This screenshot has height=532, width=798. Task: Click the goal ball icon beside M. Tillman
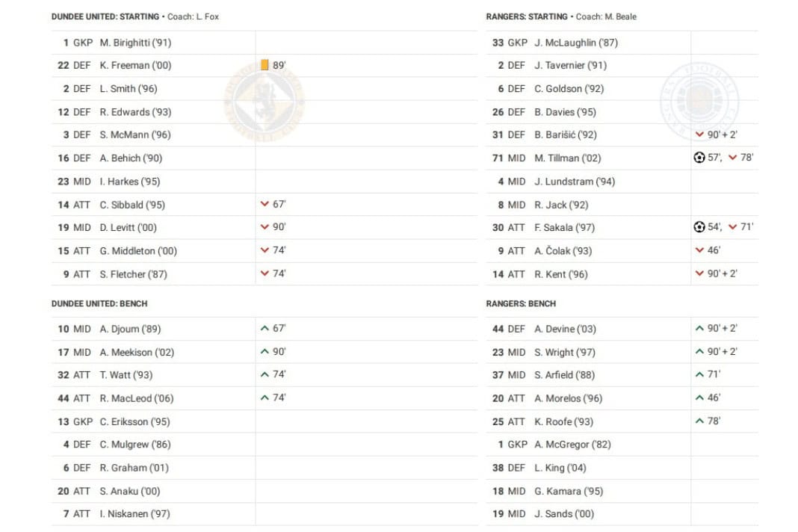[699, 158]
